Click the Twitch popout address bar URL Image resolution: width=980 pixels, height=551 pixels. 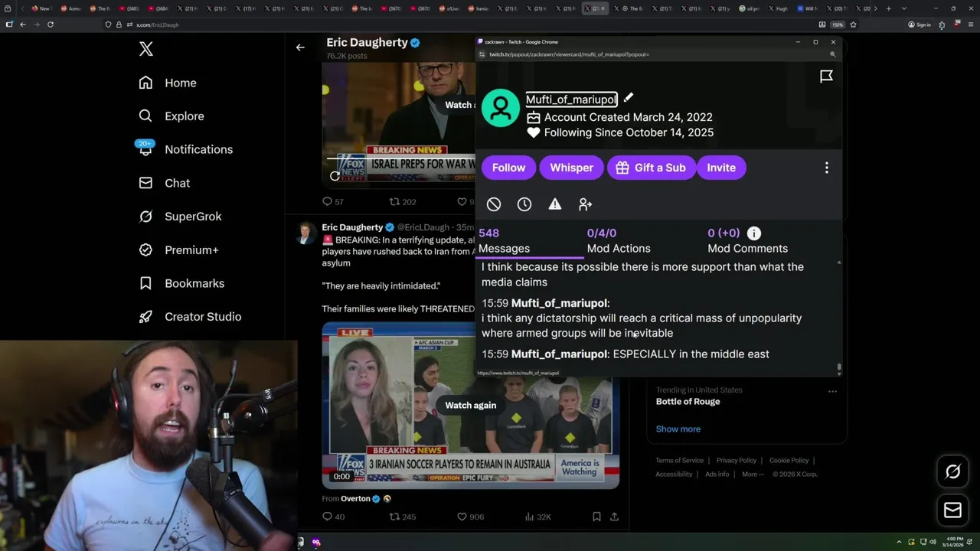[569, 54]
